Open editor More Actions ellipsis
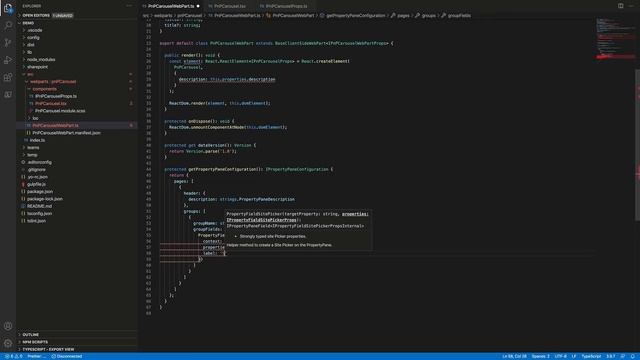Image resolution: width=640 pixels, height=360 pixels. tap(631, 6)
